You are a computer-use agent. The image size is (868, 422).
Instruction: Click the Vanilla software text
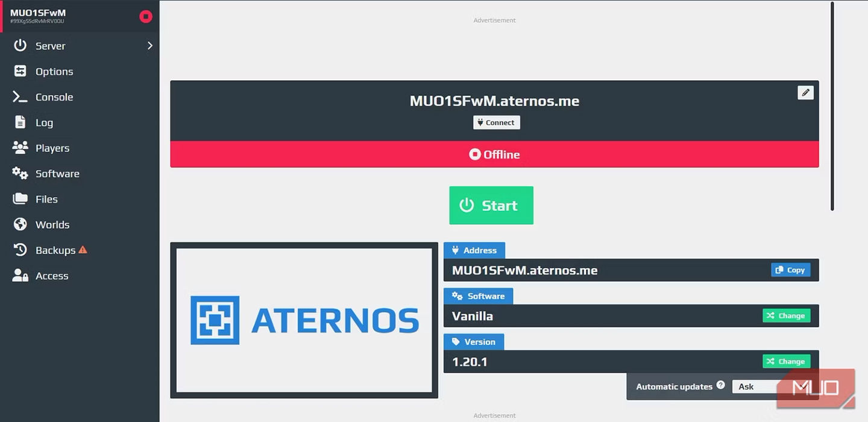(x=473, y=316)
